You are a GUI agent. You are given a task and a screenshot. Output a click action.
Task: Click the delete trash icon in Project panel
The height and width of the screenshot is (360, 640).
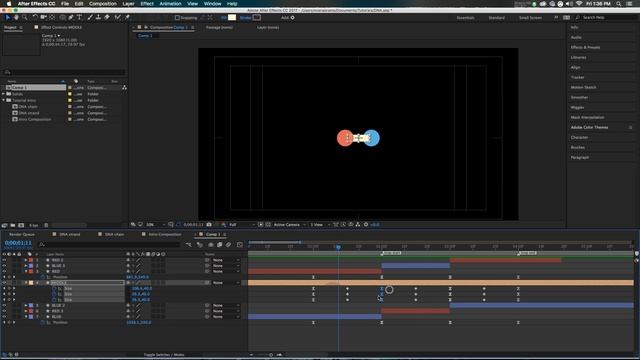coord(46,225)
